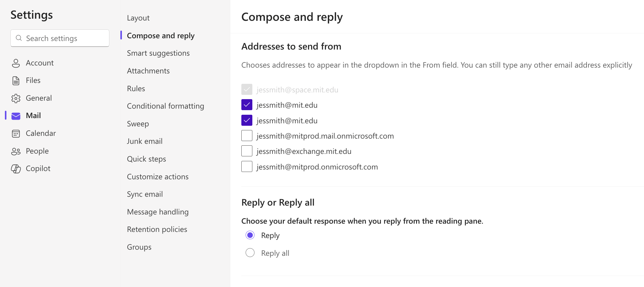Open the Smart suggestions settings page
The width and height of the screenshot is (644, 287).
pyautogui.click(x=158, y=53)
